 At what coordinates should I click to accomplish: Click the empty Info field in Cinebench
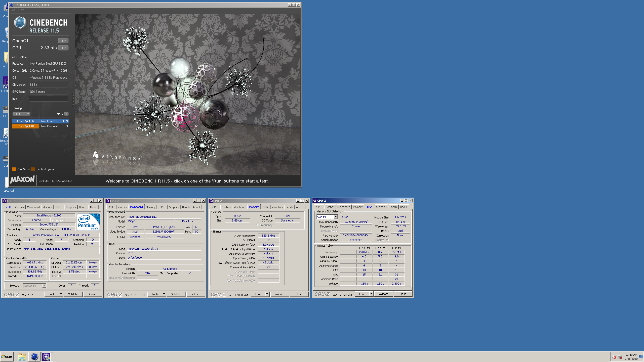click(x=48, y=99)
